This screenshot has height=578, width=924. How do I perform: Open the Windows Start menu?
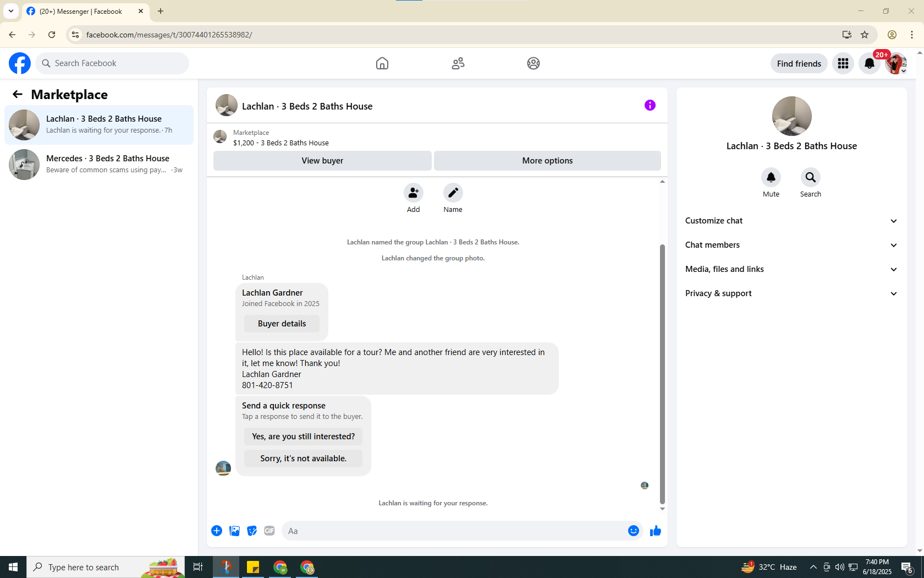click(13, 567)
